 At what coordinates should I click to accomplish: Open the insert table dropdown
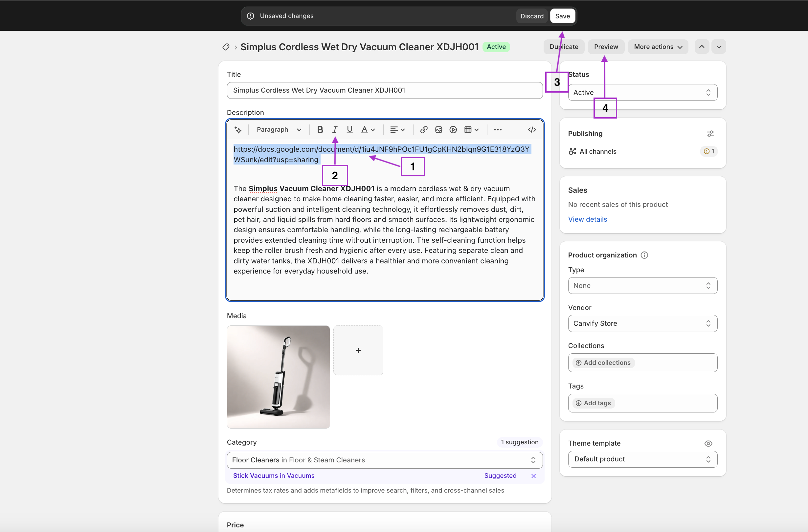[x=471, y=130]
